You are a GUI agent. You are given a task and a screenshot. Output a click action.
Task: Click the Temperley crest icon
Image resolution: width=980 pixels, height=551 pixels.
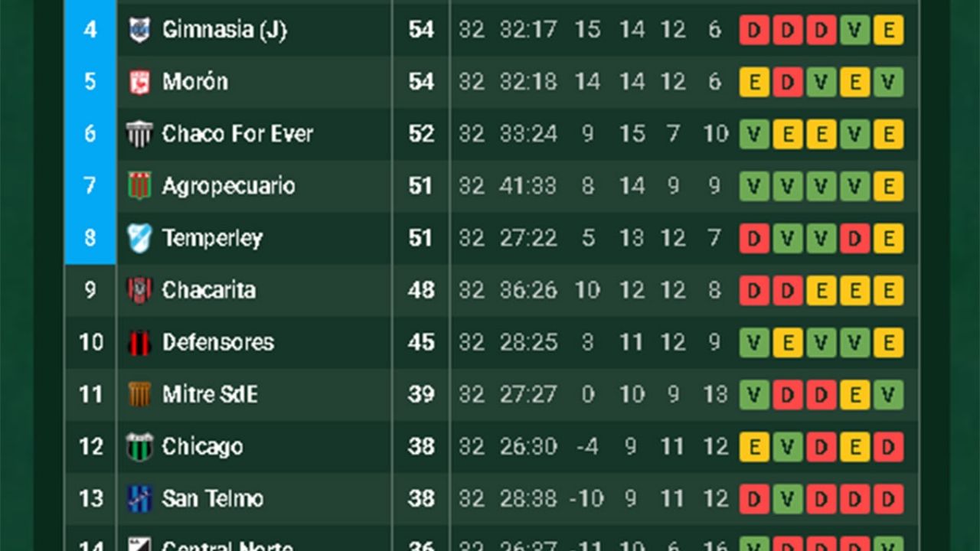[139, 238]
